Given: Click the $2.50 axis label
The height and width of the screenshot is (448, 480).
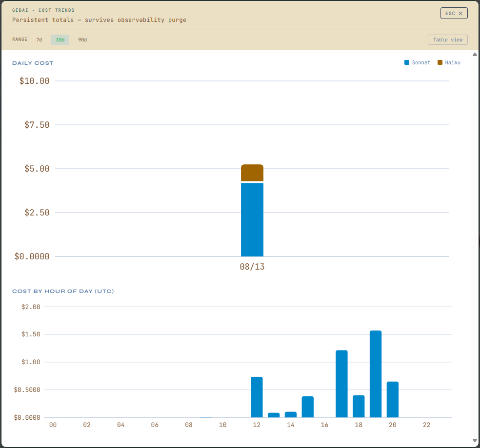Looking at the screenshot, I should pyautogui.click(x=37, y=213).
